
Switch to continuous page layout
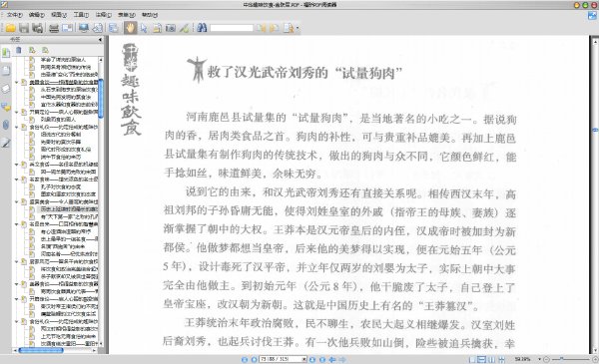[x=482, y=359]
